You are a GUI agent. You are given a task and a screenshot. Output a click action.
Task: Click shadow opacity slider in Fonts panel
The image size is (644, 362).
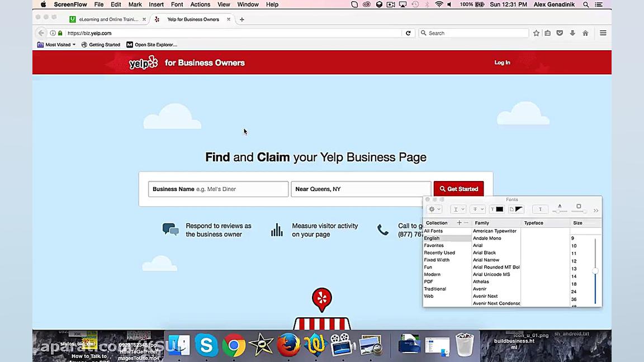(560, 211)
